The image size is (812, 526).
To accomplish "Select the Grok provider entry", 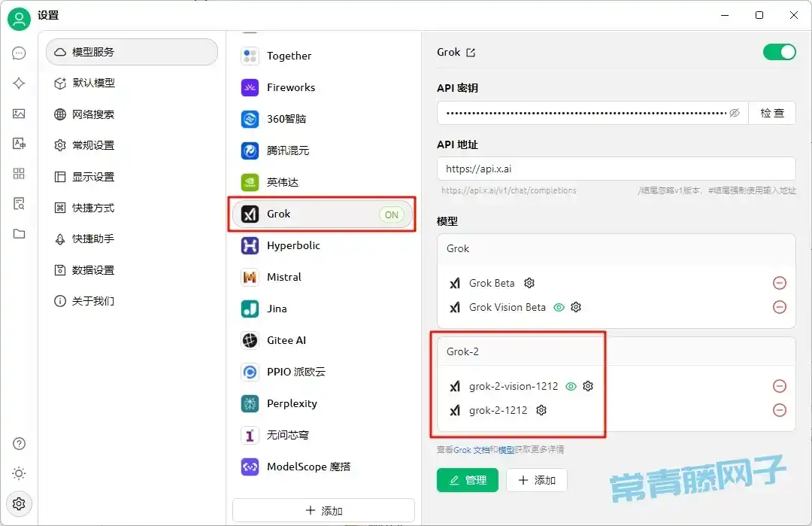I will point(323,214).
